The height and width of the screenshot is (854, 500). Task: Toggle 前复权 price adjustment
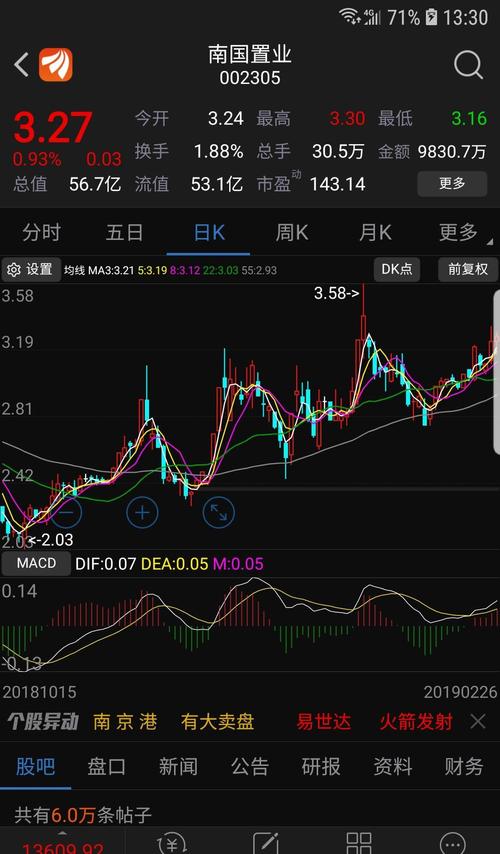(x=468, y=270)
